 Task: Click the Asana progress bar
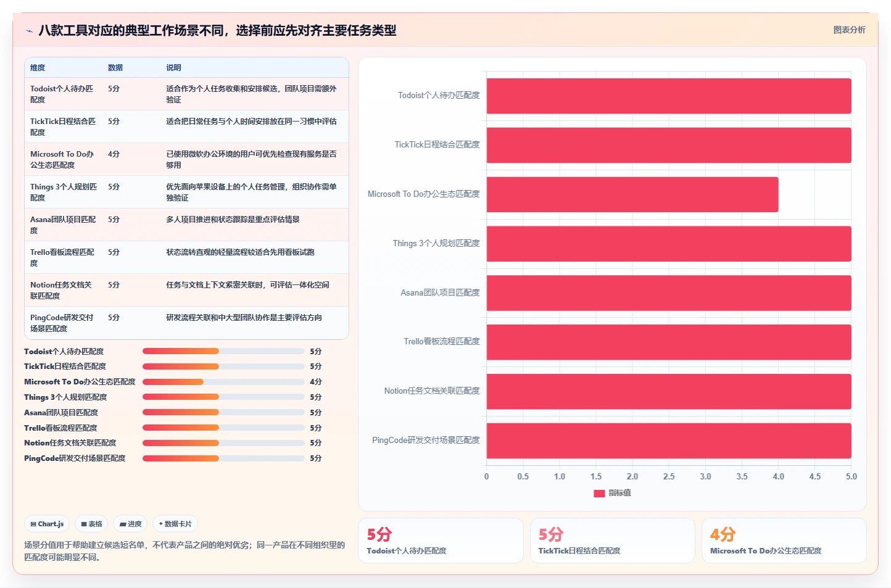[x=223, y=412]
